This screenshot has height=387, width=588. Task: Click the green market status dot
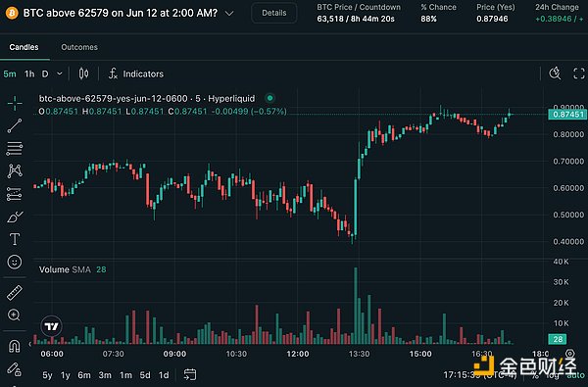coord(269,98)
